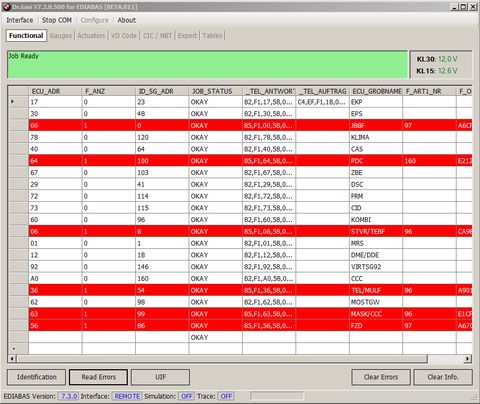Click the 82,F1,A0,58,0... response cell
Screen dimensions: 480x404
click(x=269, y=279)
